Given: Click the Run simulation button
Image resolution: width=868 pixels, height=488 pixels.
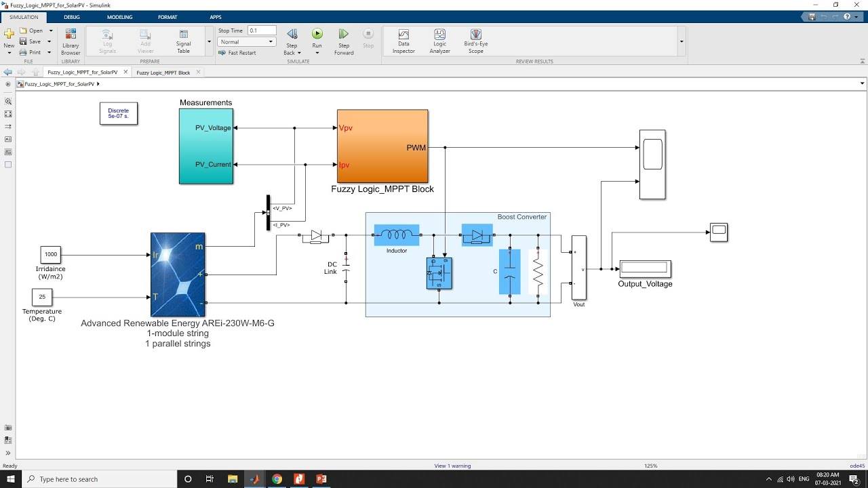Looking at the screenshot, I should 317,34.
